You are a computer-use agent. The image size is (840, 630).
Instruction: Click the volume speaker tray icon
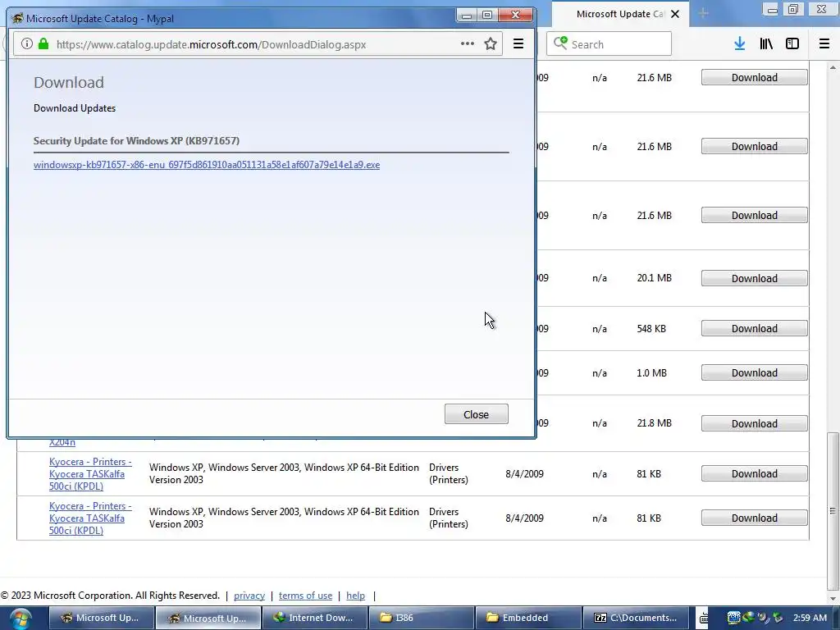(763, 618)
